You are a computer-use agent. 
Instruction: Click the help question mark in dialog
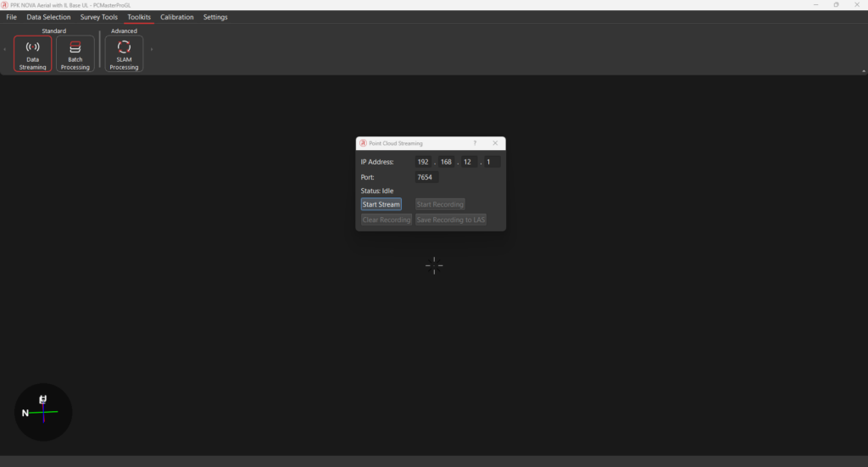474,143
